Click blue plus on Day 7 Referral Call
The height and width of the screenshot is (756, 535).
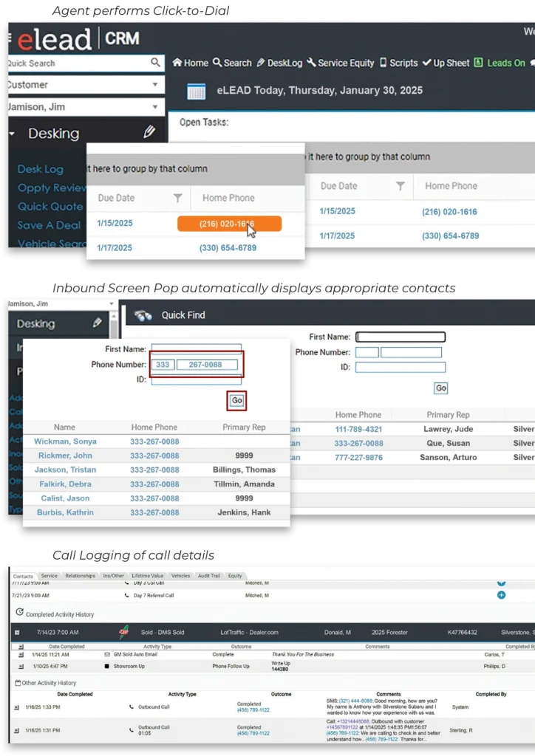(x=501, y=595)
